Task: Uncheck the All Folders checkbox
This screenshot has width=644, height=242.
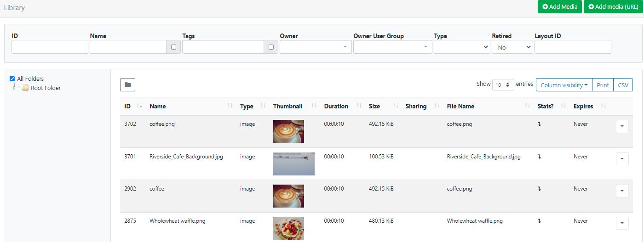Action: tap(12, 79)
